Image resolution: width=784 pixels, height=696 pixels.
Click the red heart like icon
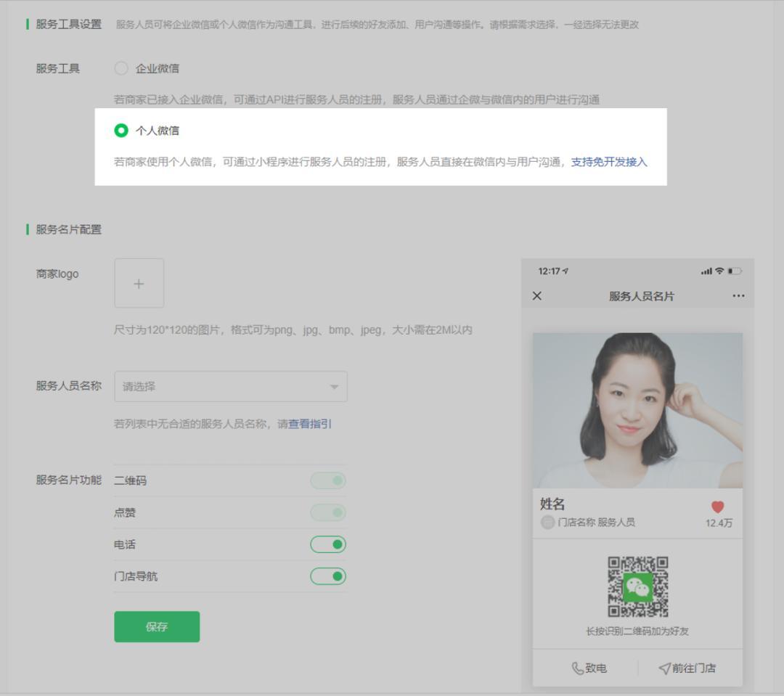(x=718, y=508)
